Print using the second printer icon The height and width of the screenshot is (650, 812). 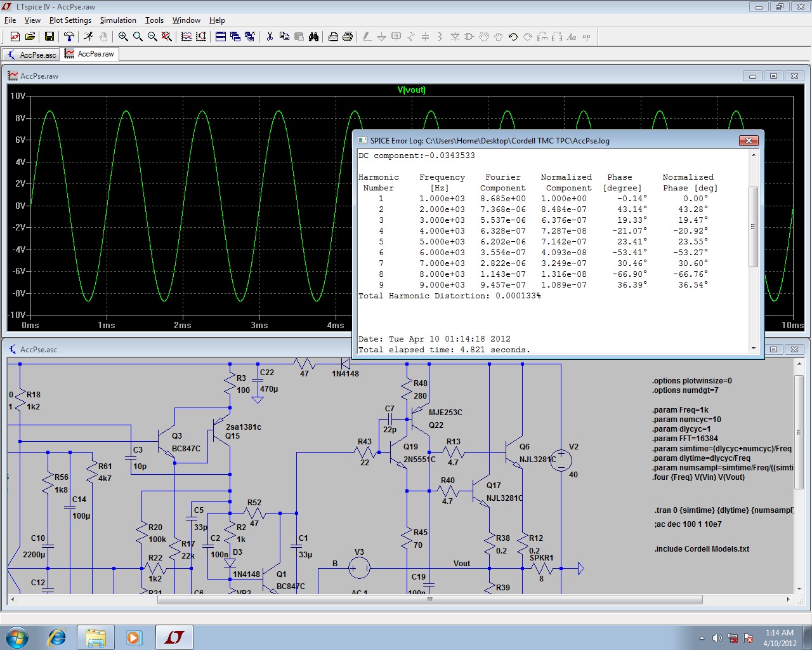(348, 37)
